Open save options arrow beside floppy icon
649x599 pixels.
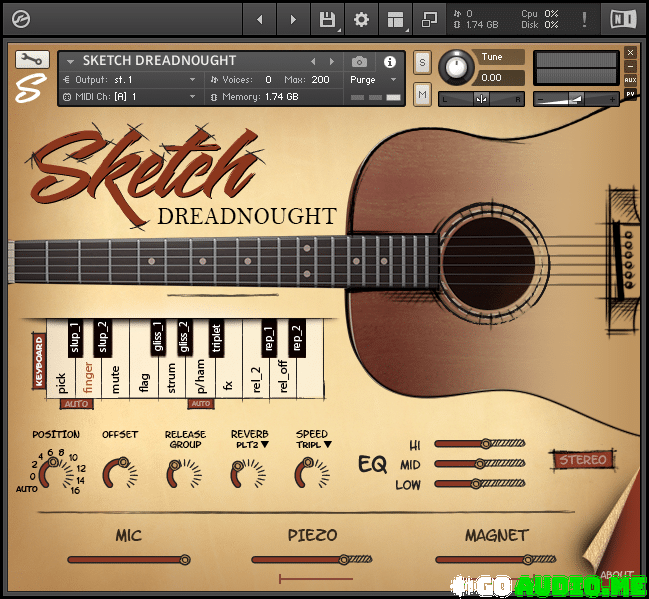coord(339,30)
